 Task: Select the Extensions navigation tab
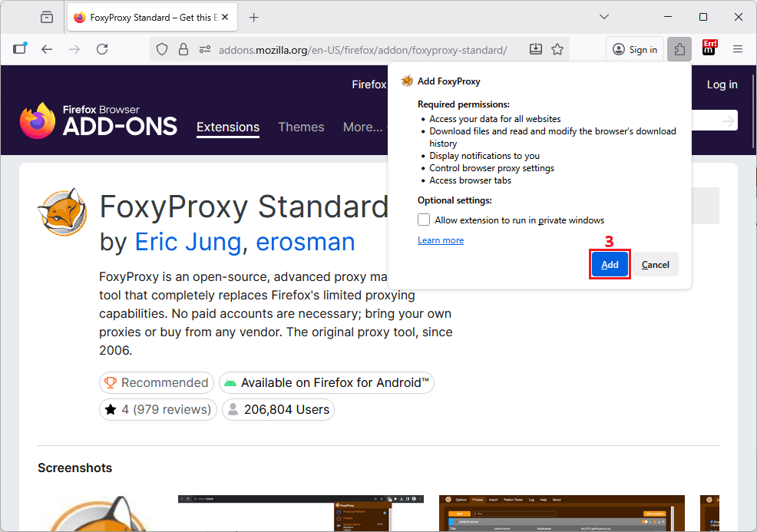tap(228, 127)
